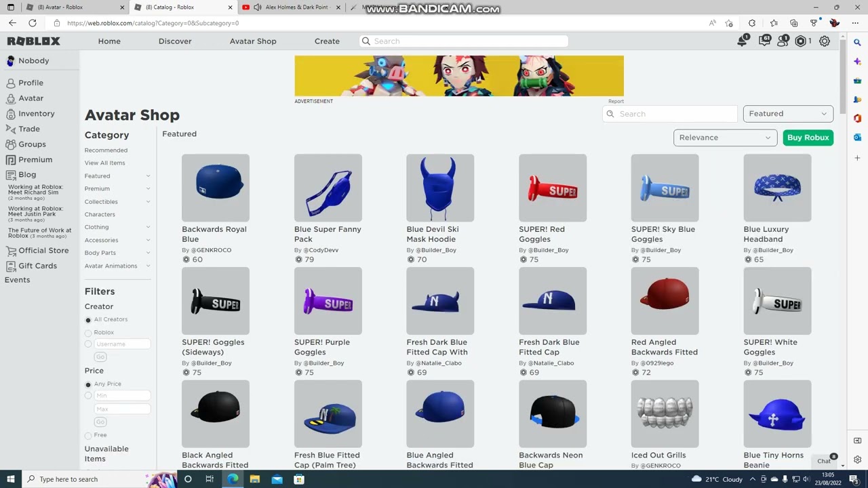
Task: Open the messages icon showing 61
Action: (x=764, y=41)
